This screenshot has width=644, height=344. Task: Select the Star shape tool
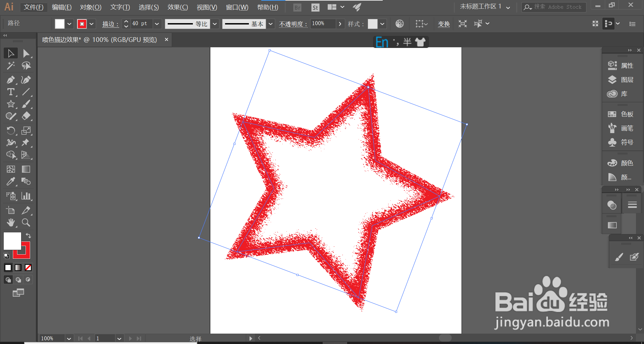(x=11, y=104)
